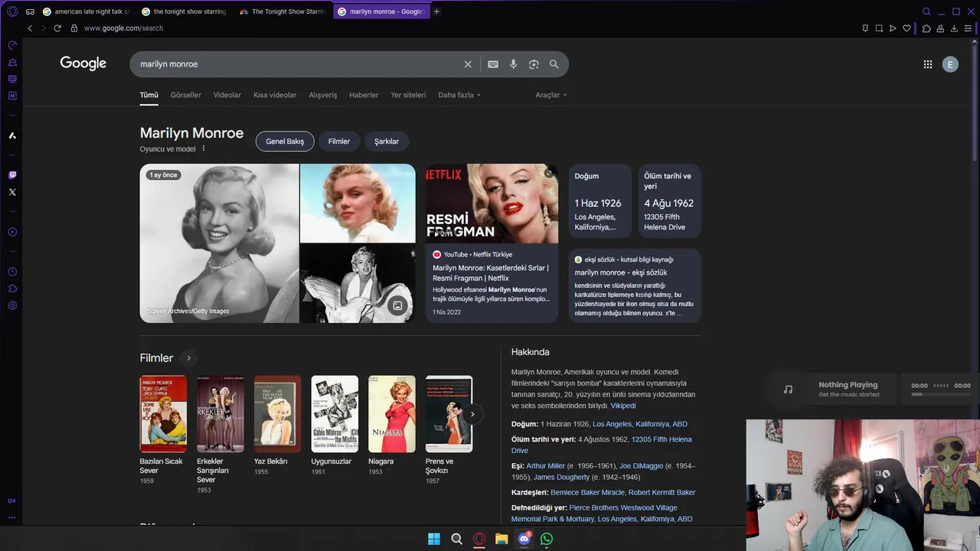Switch to the Videolar tab

[227, 95]
